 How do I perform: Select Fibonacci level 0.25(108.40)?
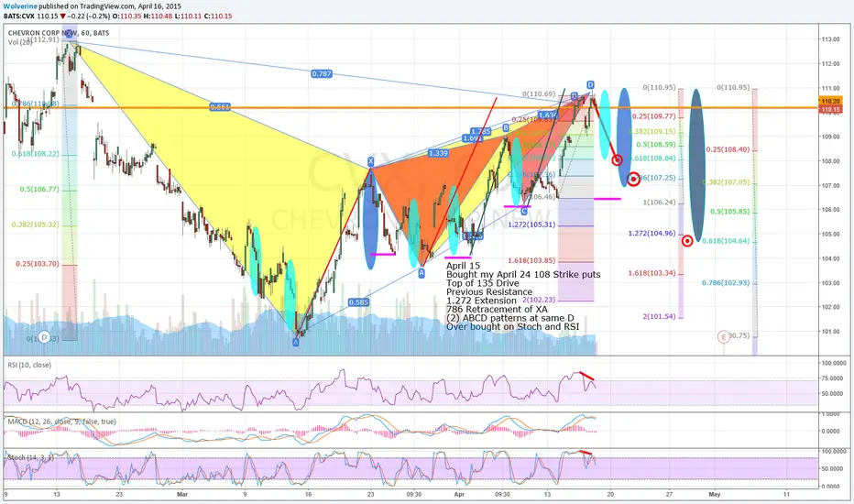click(728, 149)
